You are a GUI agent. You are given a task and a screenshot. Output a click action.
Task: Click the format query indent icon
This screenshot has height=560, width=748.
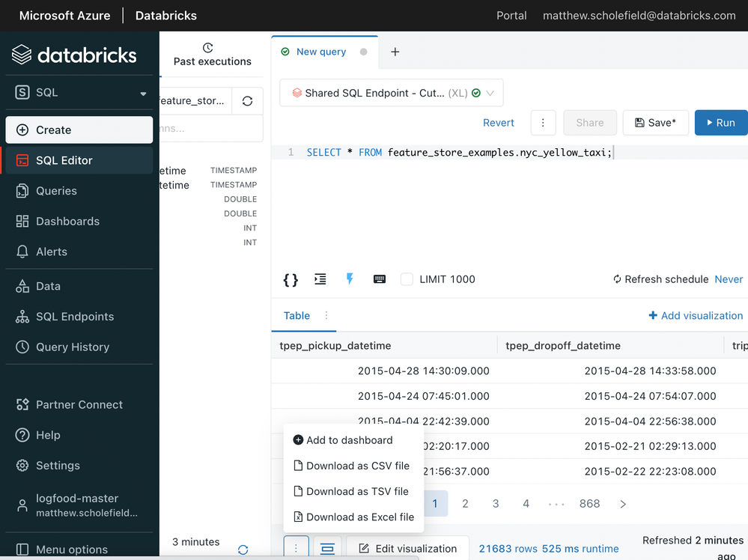tap(320, 279)
